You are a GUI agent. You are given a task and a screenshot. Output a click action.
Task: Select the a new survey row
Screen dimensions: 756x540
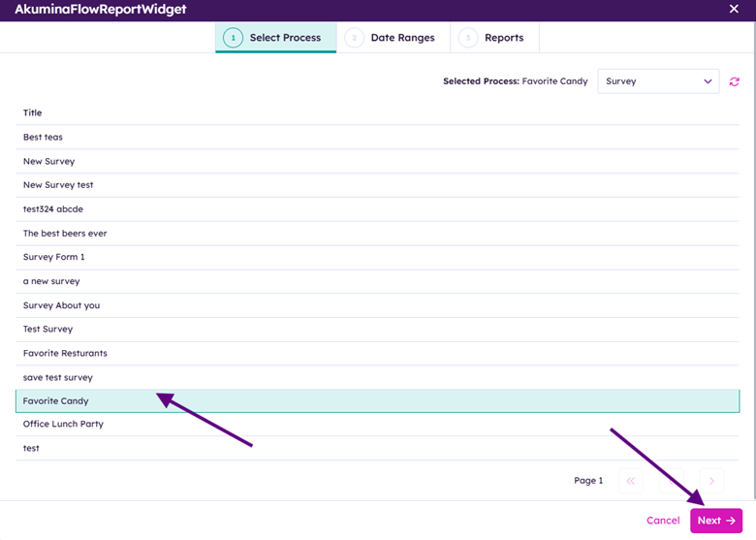coord(377,281)
